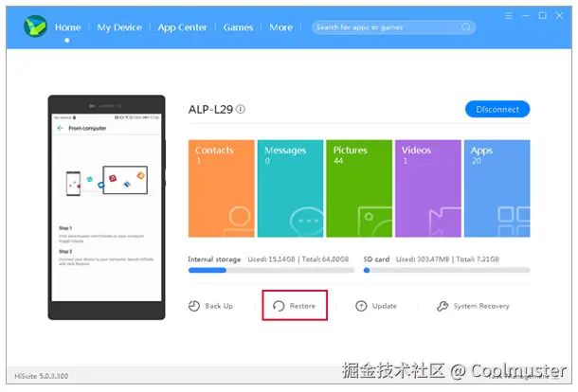This screenshot has height=392, width=578.
Task: Click the search magnifier icon
Action: (x=466, y=27)
